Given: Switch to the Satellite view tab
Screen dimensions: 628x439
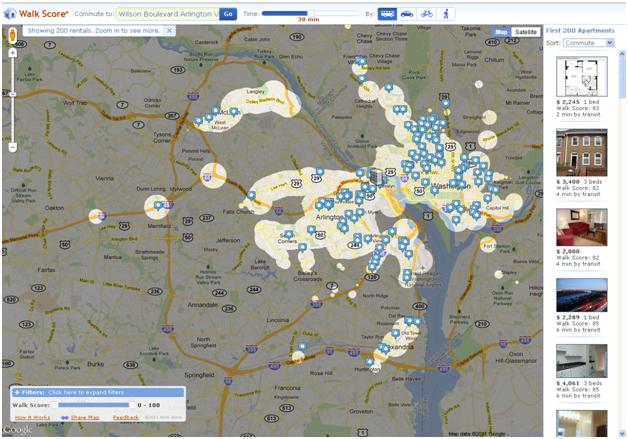Looking at the screenshot, I should 525,32.
